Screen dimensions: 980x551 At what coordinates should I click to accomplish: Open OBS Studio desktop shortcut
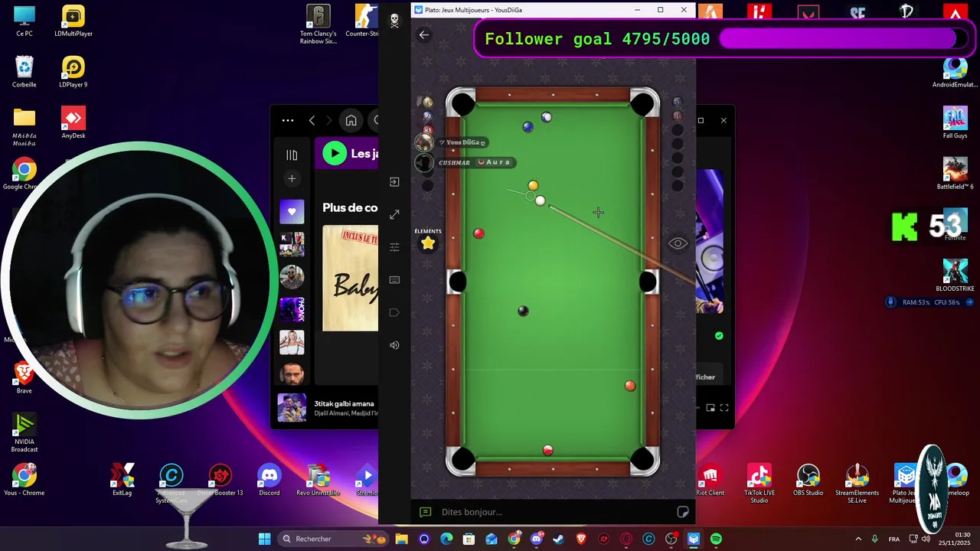[x=808, y=481]
